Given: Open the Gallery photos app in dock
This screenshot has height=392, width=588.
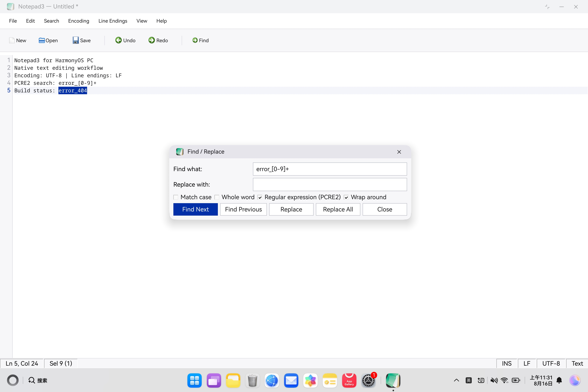Looking at the screenshot, I should 311,381.
